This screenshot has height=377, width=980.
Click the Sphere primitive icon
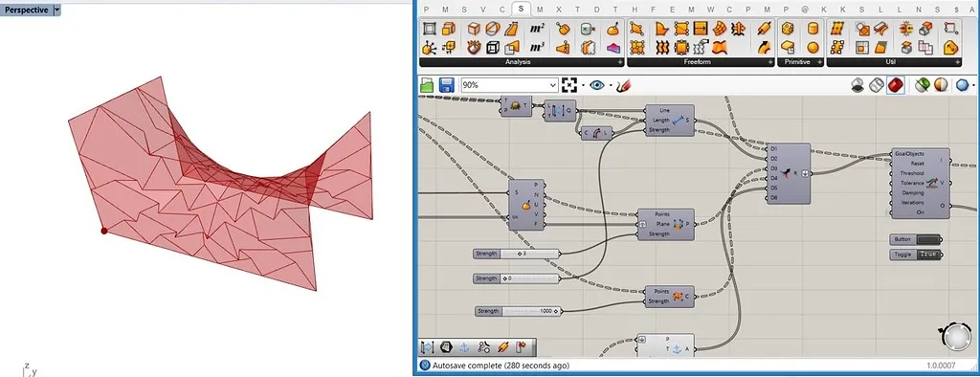pos(813,47)
